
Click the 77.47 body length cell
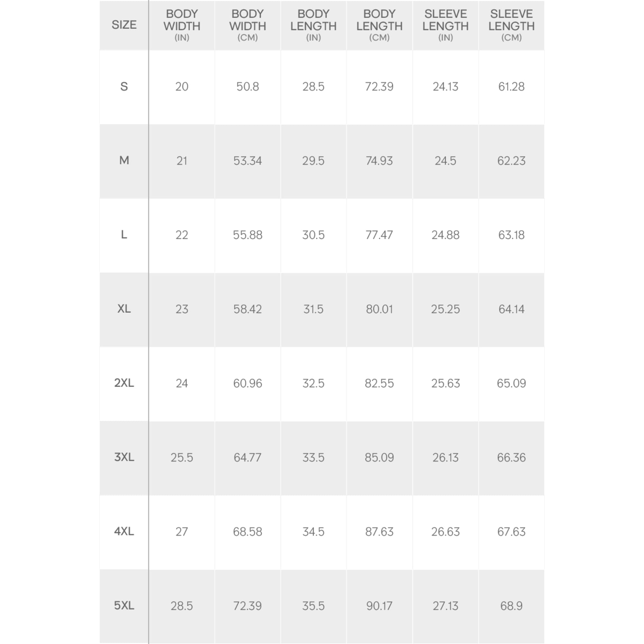click(379, 235)
